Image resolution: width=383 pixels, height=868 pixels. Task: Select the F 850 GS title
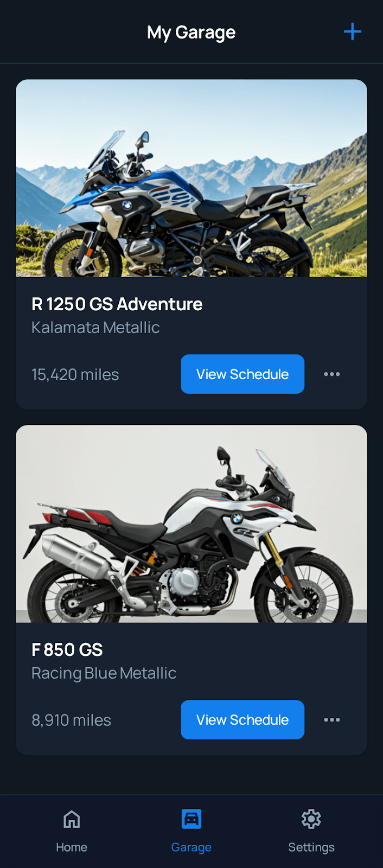click(67, 649)
